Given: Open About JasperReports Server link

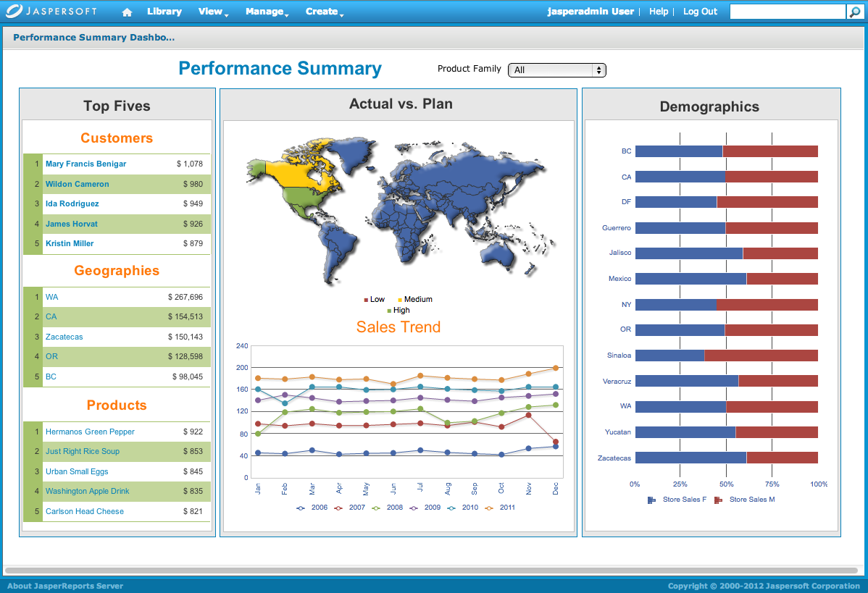Looking at the screenshot, I should pos(65,586).
